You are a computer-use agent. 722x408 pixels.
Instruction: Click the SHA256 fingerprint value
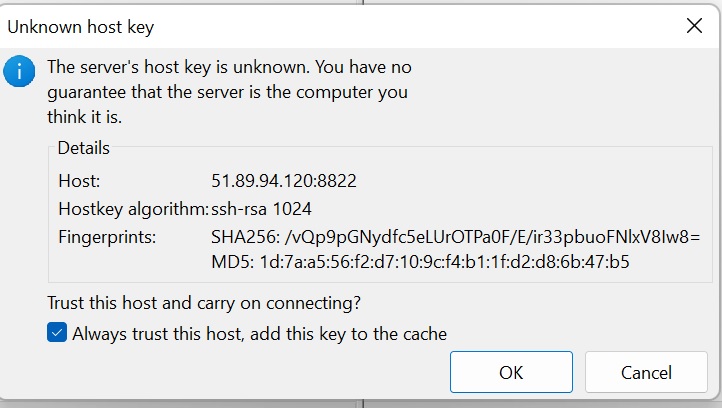(x=456, y=237)
